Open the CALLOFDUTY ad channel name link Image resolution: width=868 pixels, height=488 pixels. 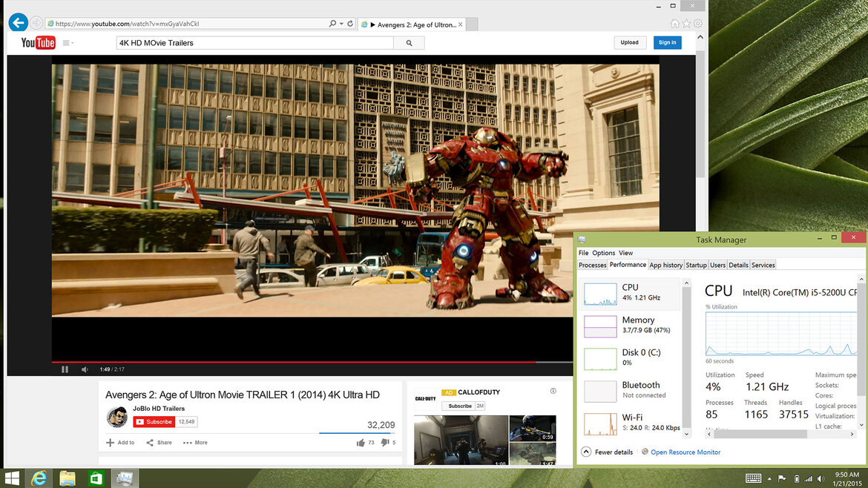(479, 392)
